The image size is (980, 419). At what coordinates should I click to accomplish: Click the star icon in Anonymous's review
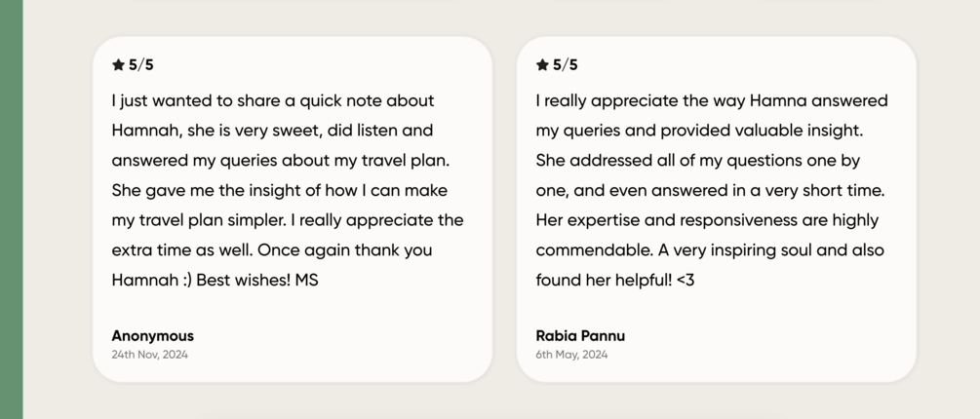click(118, 65)
